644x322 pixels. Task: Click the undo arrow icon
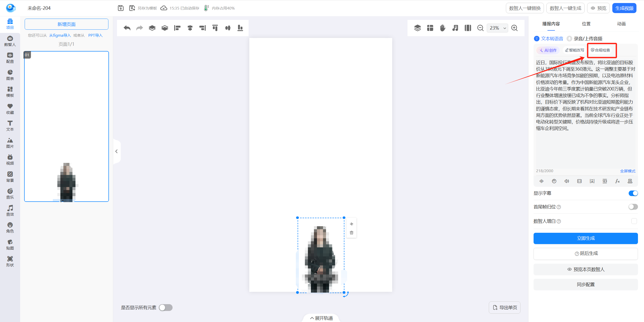(127, 28)
